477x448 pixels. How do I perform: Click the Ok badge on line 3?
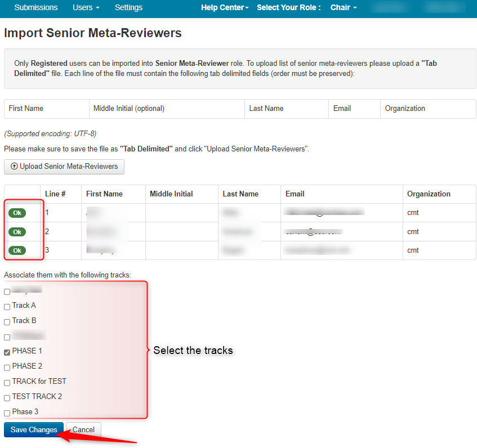pos(17,250)
